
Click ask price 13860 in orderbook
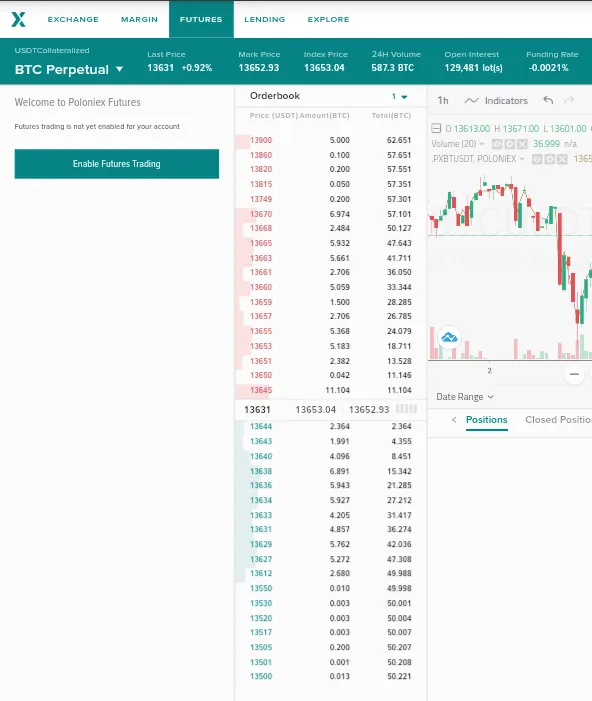coord(261,155)
